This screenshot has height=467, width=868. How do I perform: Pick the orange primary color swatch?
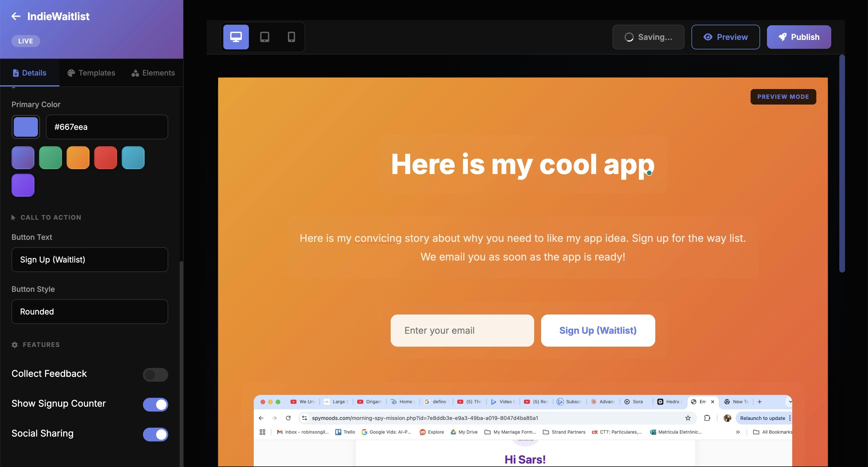78,157
